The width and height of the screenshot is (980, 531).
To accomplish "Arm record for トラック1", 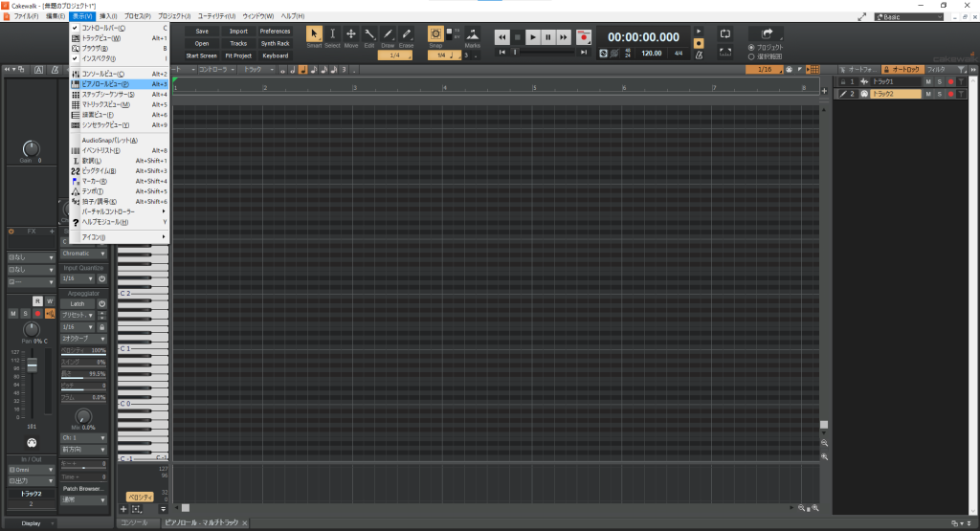I will [950, 82].
